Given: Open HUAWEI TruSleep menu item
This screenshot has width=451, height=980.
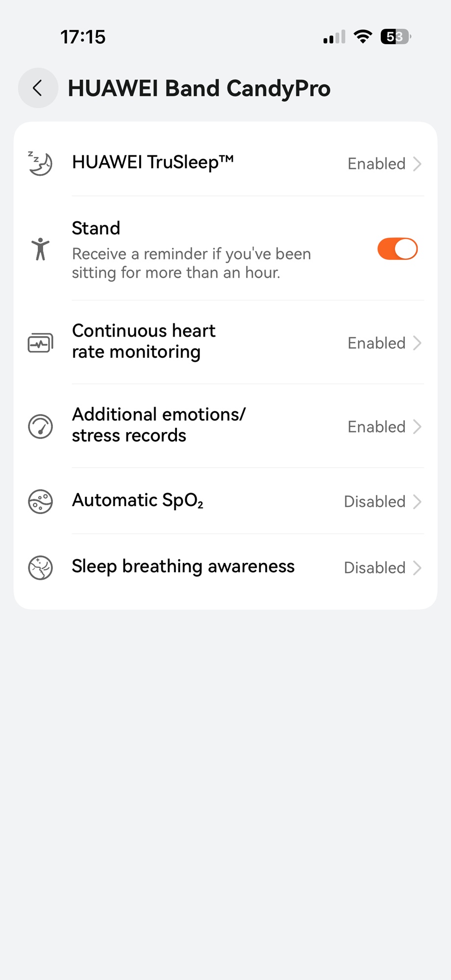Looking at the screenshot, I should 152,162.
